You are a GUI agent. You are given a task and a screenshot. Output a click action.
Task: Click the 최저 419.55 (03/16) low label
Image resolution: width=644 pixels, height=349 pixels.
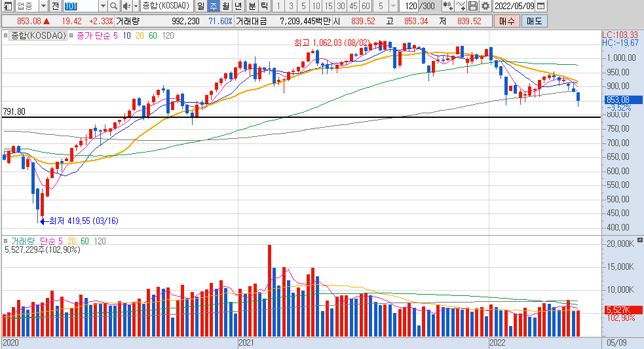click(84, 221)
